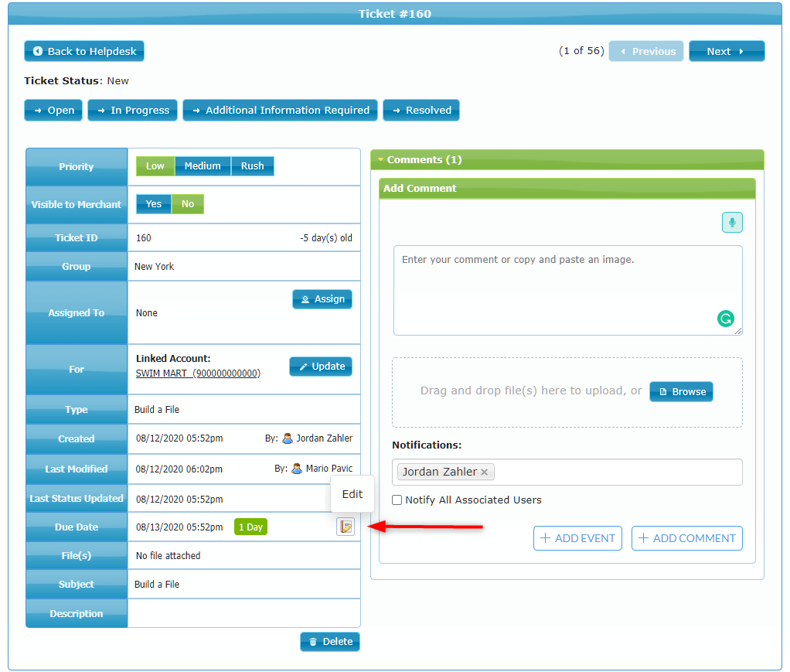Click the Due Date edit pencil icon
Screen dimensions: 790x672
(345, 527)
